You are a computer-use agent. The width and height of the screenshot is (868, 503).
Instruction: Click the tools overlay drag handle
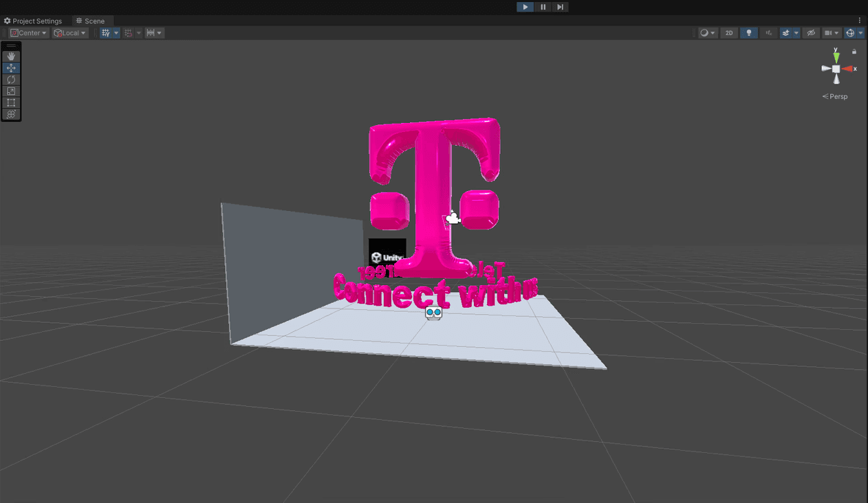click(11, 46)
